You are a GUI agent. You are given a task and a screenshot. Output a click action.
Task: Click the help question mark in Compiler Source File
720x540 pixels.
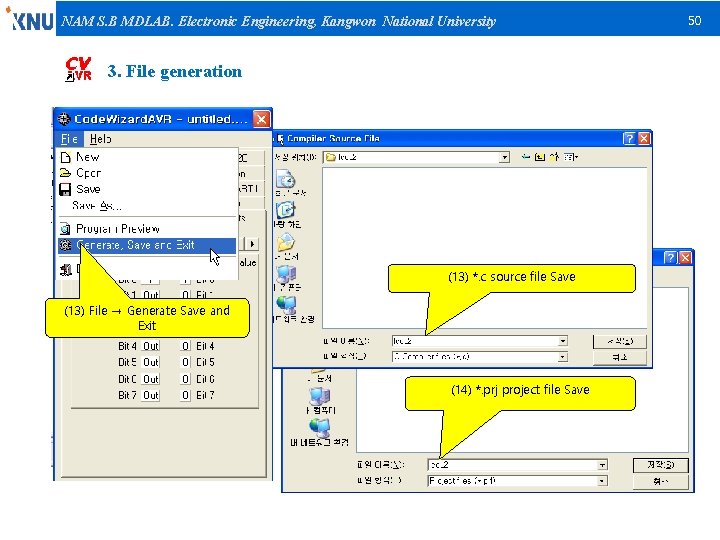click(x=629, y=139)
